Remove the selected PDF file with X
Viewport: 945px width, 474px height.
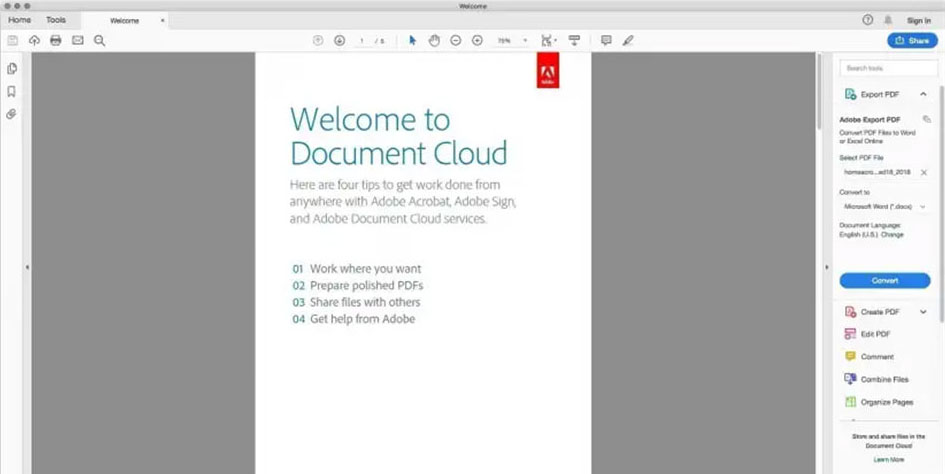924,172
